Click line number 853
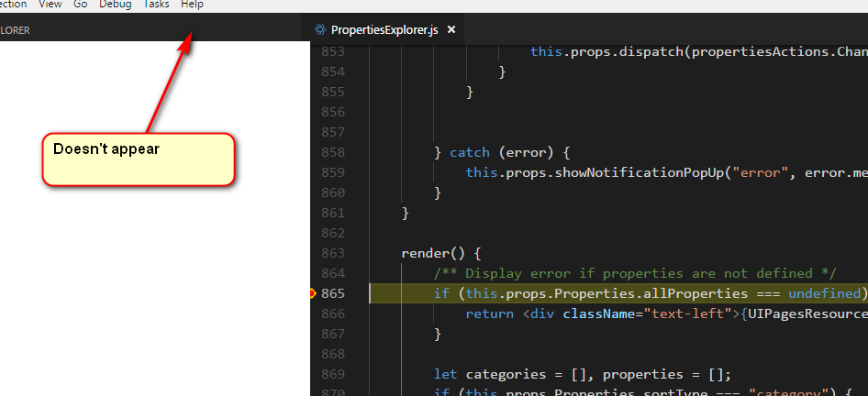 coord(333,51)
